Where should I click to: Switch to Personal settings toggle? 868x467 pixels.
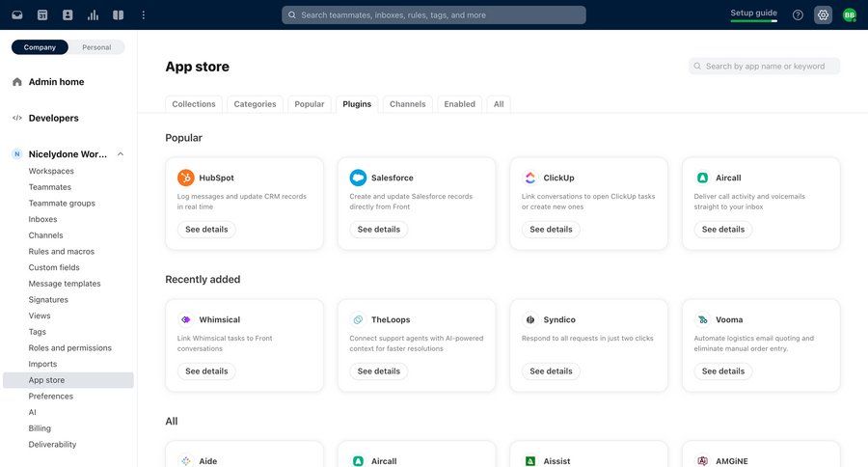click(96, 47)
